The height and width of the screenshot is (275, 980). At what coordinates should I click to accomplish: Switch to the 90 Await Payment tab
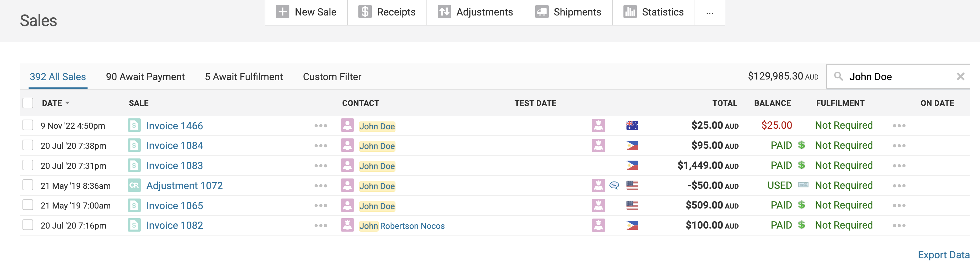(145, 77)
